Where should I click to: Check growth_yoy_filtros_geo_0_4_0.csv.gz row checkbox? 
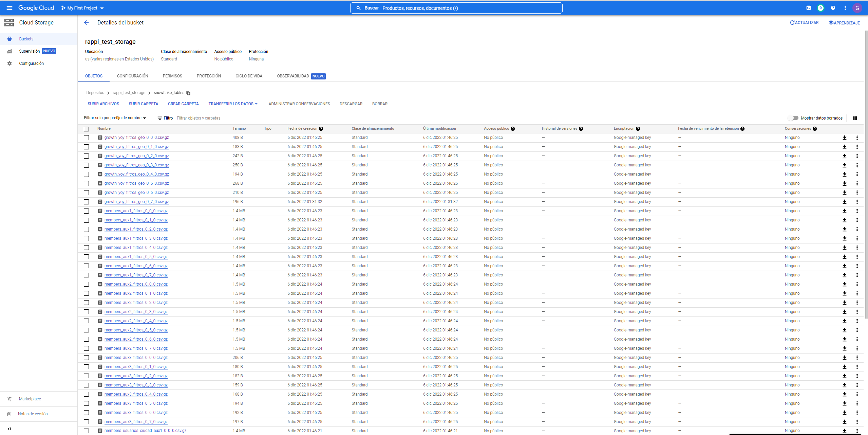point(87,175)
